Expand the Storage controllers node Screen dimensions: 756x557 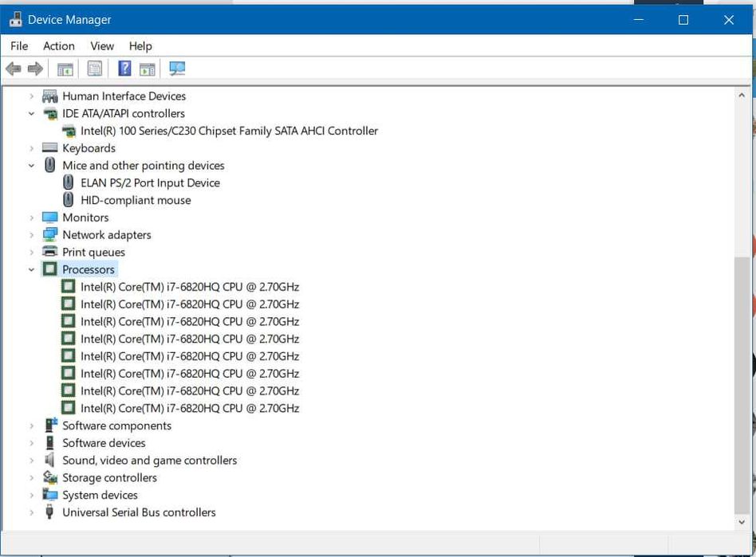coord(31,478)
